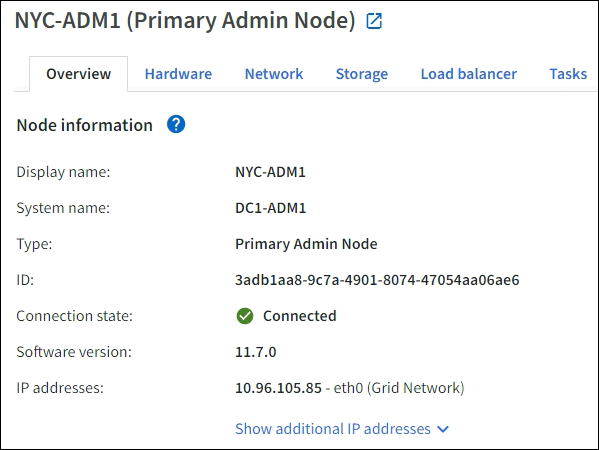Open the Load balancer tab

[469, 74]
